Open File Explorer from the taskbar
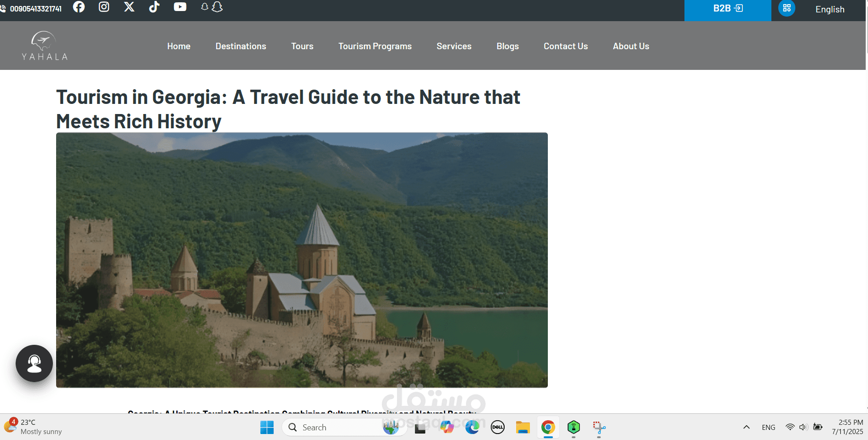Image resolution: width=868 pixels, height=440 pixels. 523,428
